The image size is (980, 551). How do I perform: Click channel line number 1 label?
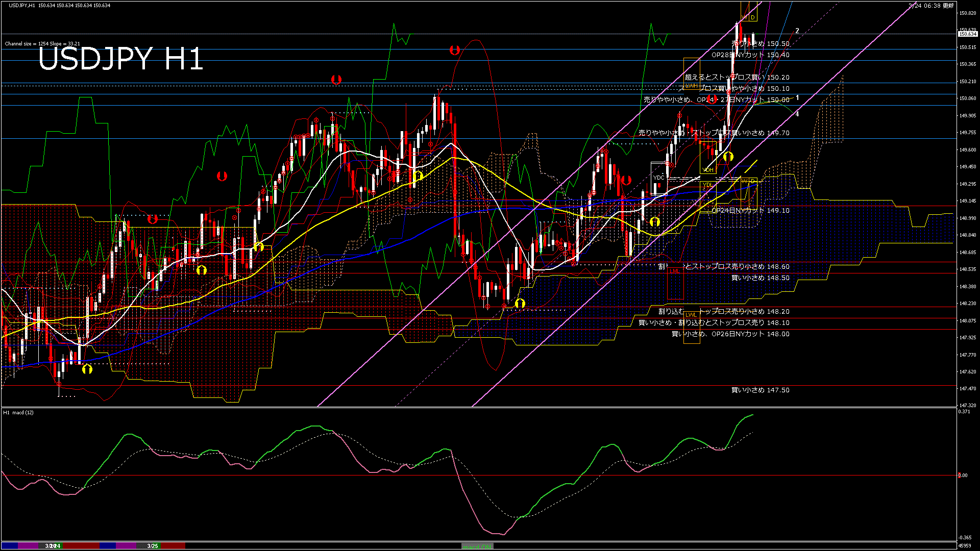tap(797, 98)
